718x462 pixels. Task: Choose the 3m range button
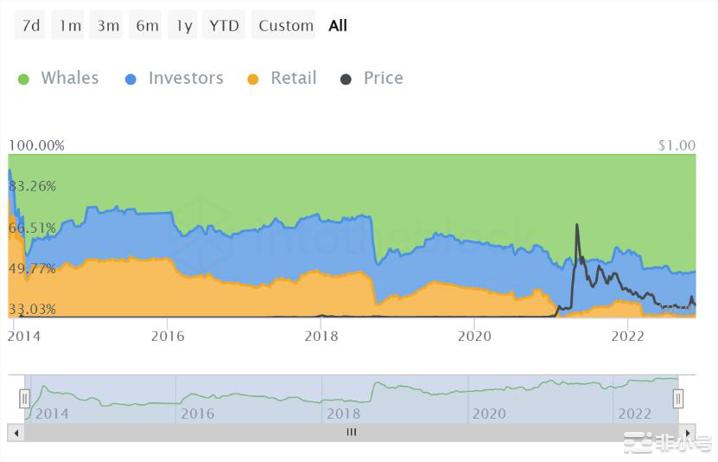(108, 25)
